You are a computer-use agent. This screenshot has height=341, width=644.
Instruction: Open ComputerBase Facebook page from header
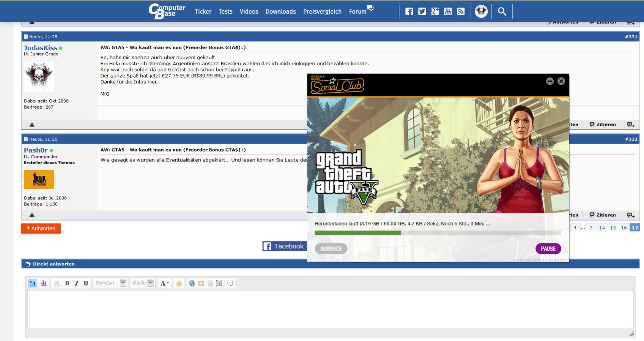click(409, 11)
